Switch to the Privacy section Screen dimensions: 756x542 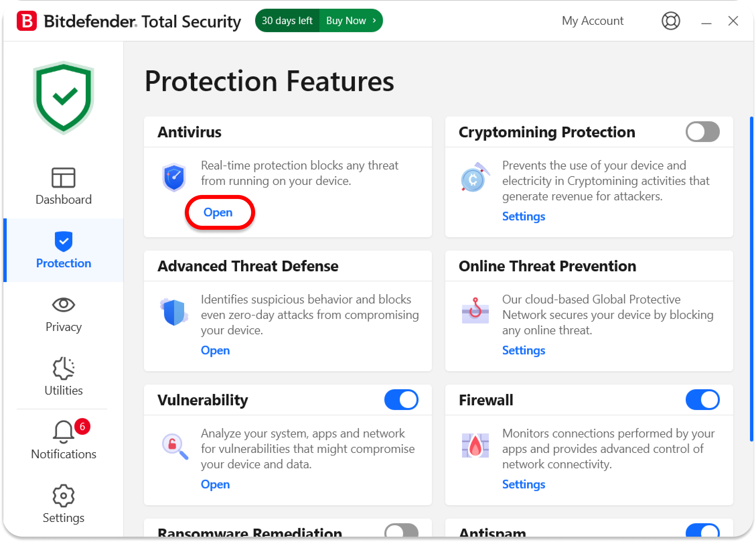click(x=64, y=314)
